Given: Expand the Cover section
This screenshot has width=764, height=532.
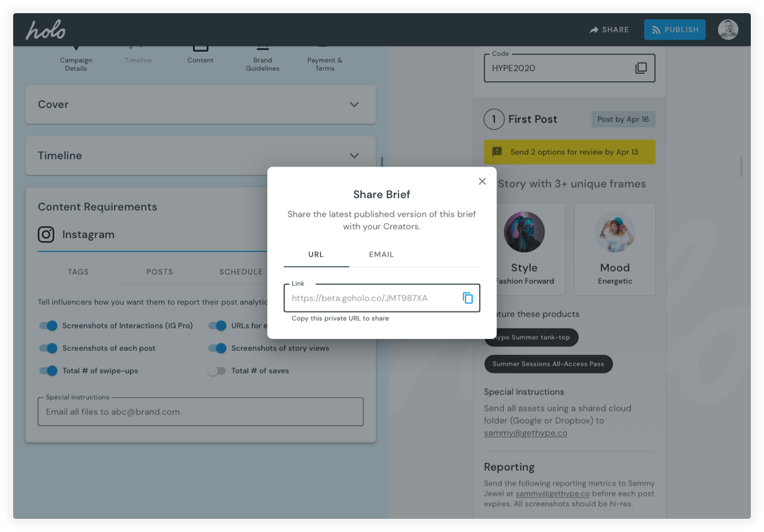Looking at the screenshot, I should point(354,105).
